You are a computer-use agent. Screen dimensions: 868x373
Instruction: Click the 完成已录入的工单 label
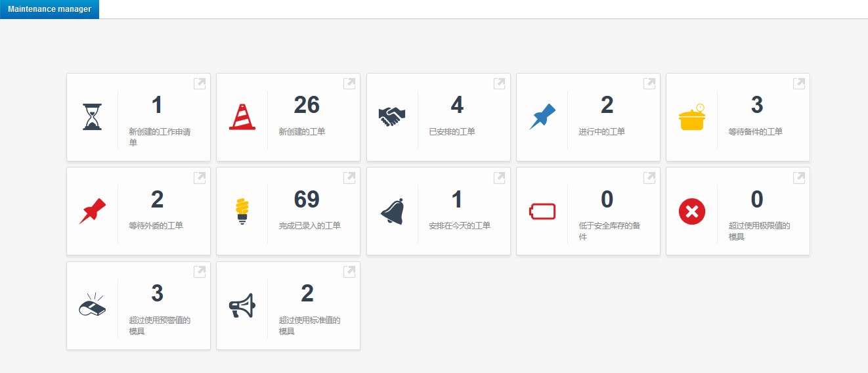point(310,226)
